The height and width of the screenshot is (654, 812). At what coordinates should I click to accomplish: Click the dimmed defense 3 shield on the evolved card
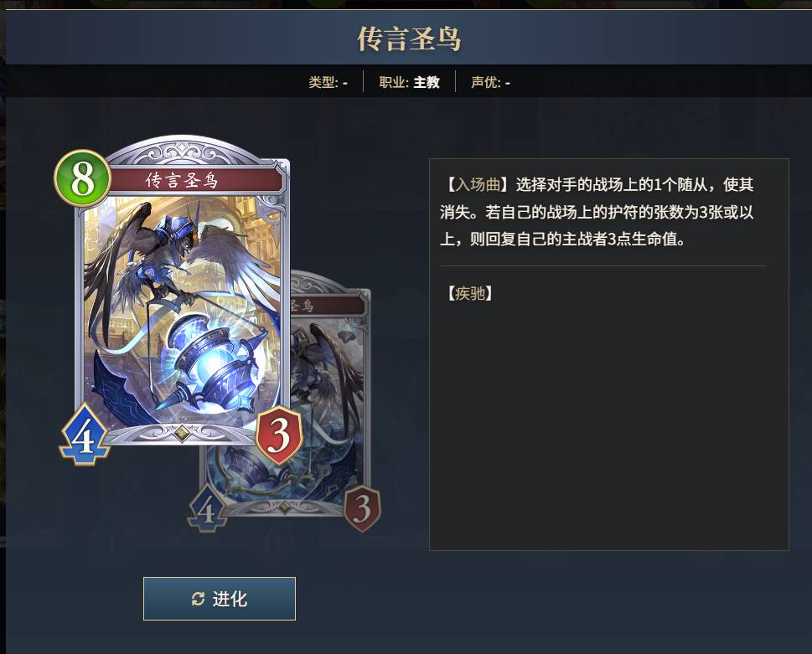[x=362, y=508]
